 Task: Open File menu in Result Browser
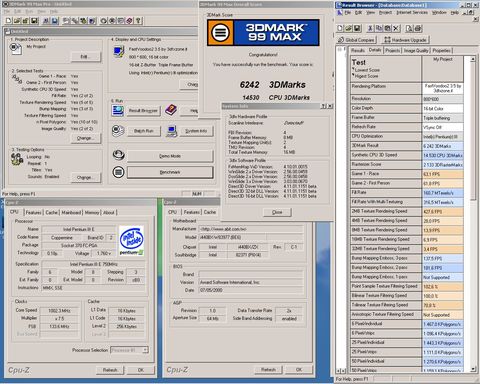point(348,13)
